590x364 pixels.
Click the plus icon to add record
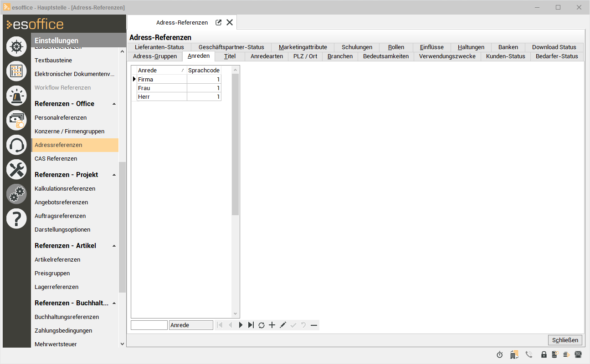[272, 325]
